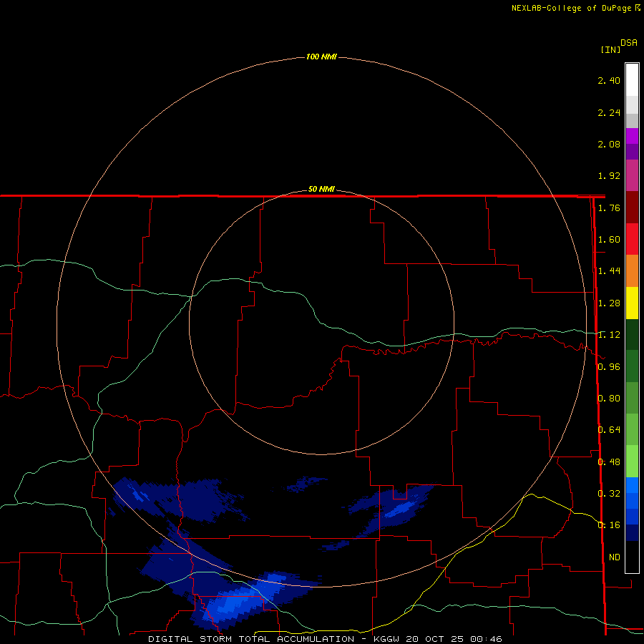Click the DIGITAL STORM TOTAL ACCUMULATION caption
Viewport: 644px width, 644px height.
[251, 639]
